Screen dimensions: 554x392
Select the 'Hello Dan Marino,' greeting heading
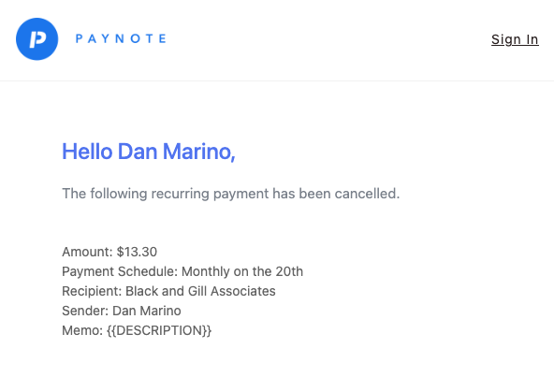tap(149, 152)
